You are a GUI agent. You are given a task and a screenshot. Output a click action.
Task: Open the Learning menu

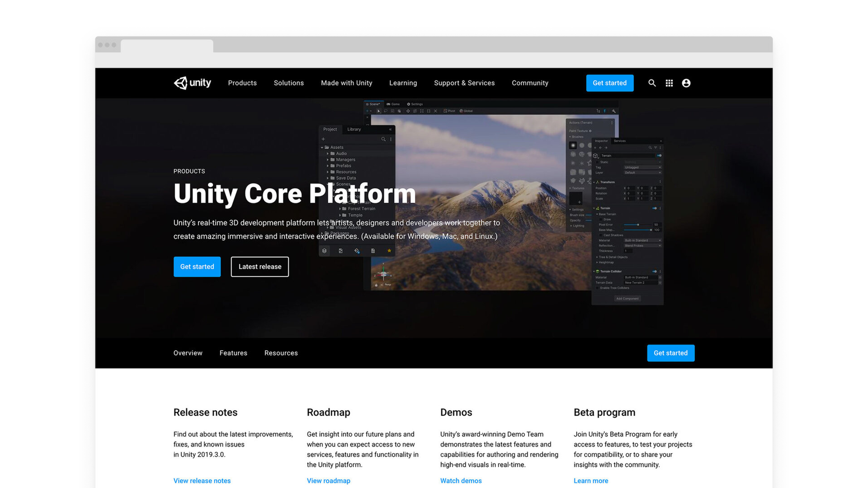point(403,83)
